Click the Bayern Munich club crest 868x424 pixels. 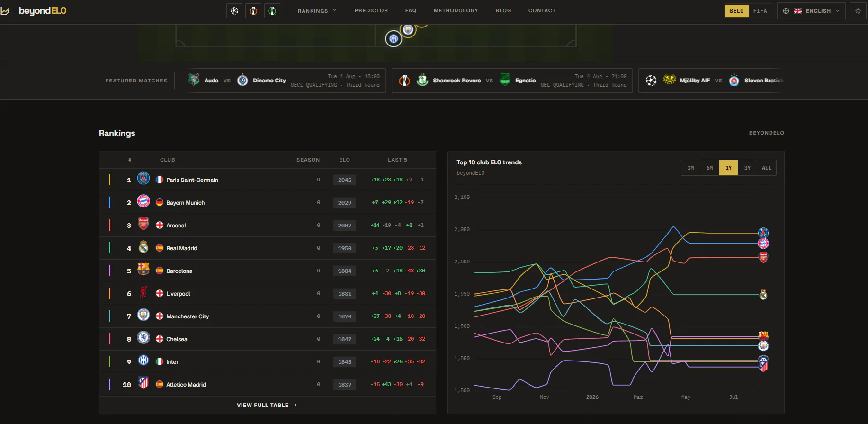click(x=143, y=201)
